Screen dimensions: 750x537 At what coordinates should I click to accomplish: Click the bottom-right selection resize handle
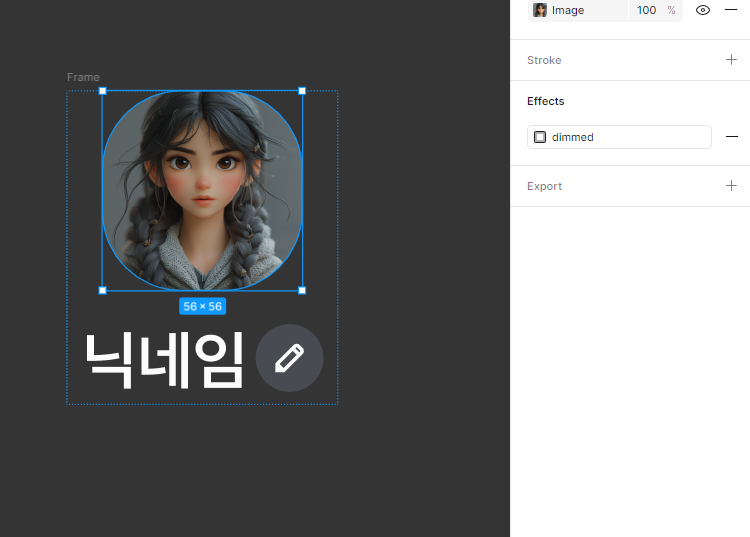pyautogui.click(x=302, y=290)
